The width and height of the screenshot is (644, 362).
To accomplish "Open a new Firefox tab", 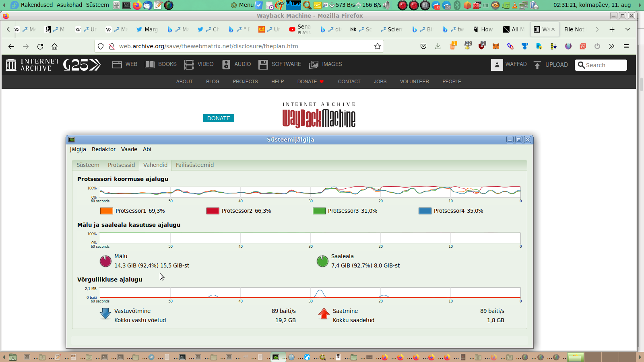I will pyautogui.click(x=612, y=29).
